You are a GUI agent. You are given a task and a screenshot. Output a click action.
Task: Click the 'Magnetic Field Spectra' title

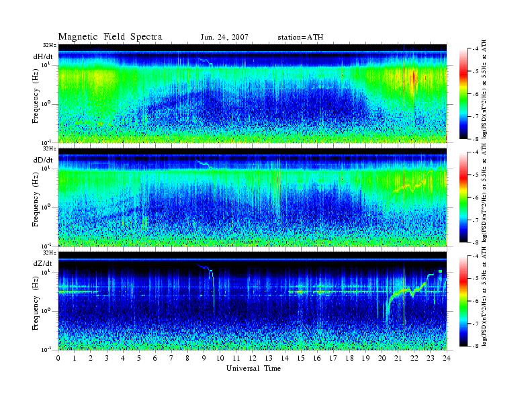tap(110, 37)
